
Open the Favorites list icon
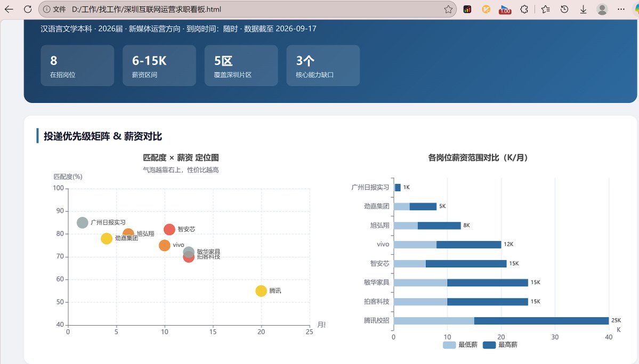[545, 9]
